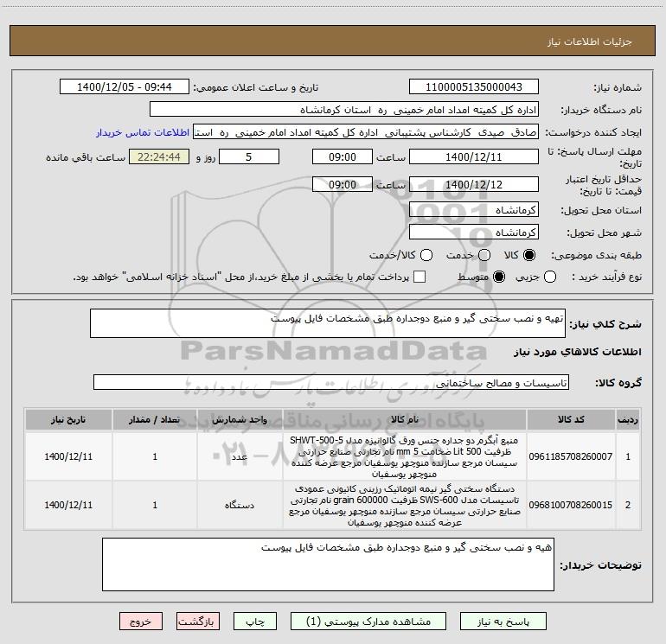666x644 pixels.
Task: Click the گروه کالا field تاسیسات و مصالح ساختمانی
Action: [331, 382]
